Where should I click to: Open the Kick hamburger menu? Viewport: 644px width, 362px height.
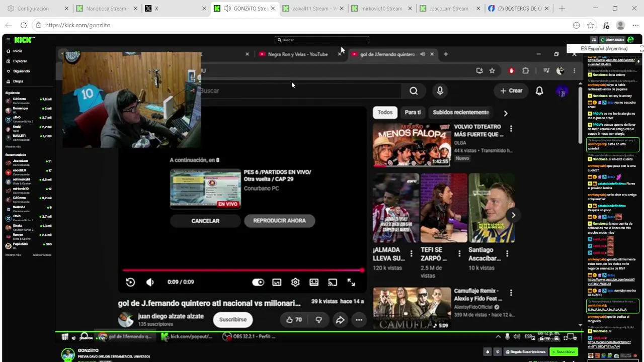(x=8, y=40)
